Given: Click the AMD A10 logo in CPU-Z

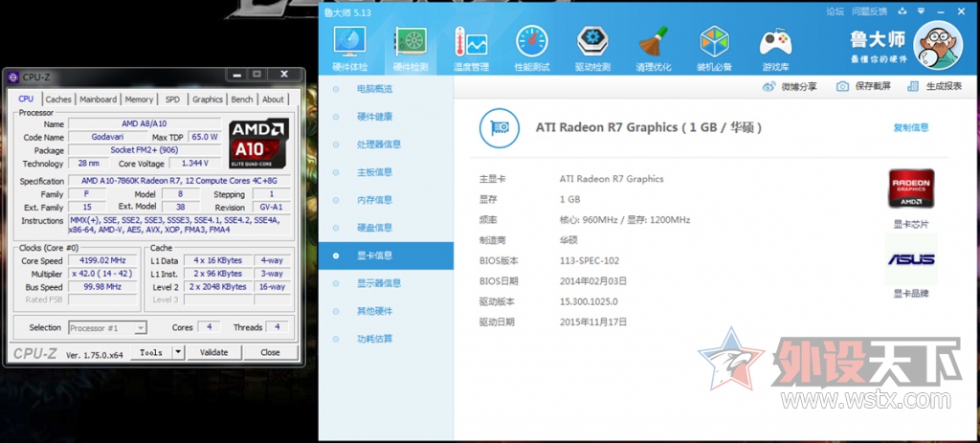Looking at the screenshot, I should click(x=258, y=144).
